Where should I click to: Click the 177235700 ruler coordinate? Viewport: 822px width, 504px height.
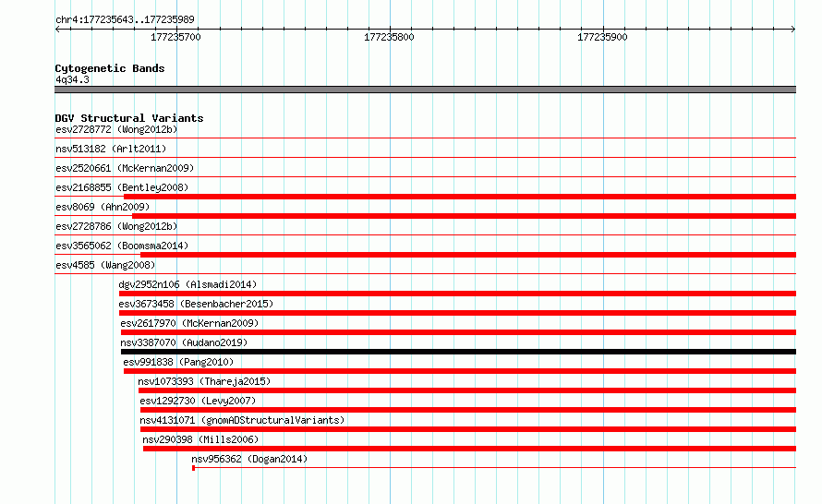coord(175,37)
